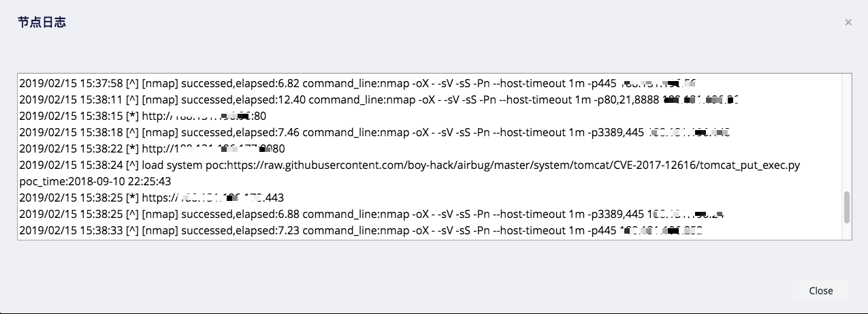The height and width of the screenshot is (314, 868).
Task: Click the scrollbar track above the thumb
Action: (847, 133)
